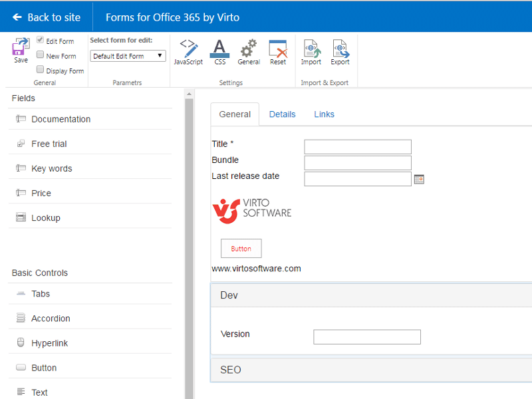The width and height of the screenshot is (532, 399).
Task: Enable the Display Form checkbox
Action: pos(40,69)
